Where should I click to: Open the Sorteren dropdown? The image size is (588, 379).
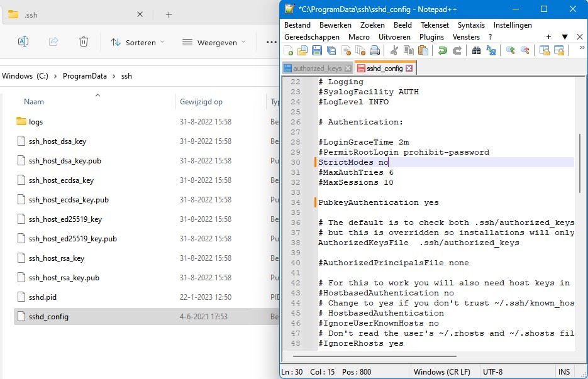point(138,42)
